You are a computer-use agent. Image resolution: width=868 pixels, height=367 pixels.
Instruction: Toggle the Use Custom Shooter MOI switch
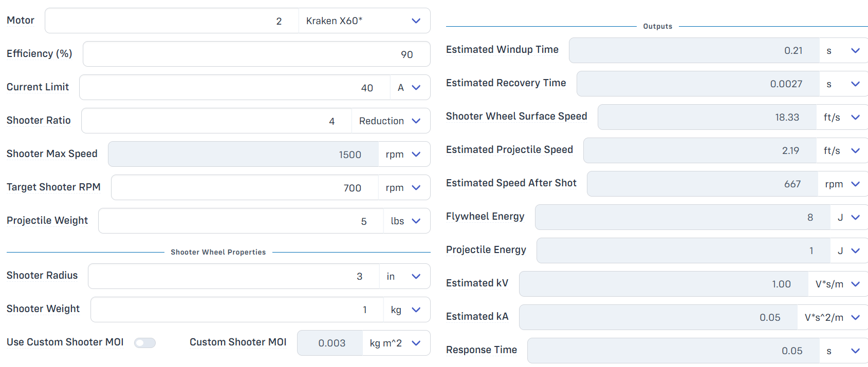tap(145, 343)
